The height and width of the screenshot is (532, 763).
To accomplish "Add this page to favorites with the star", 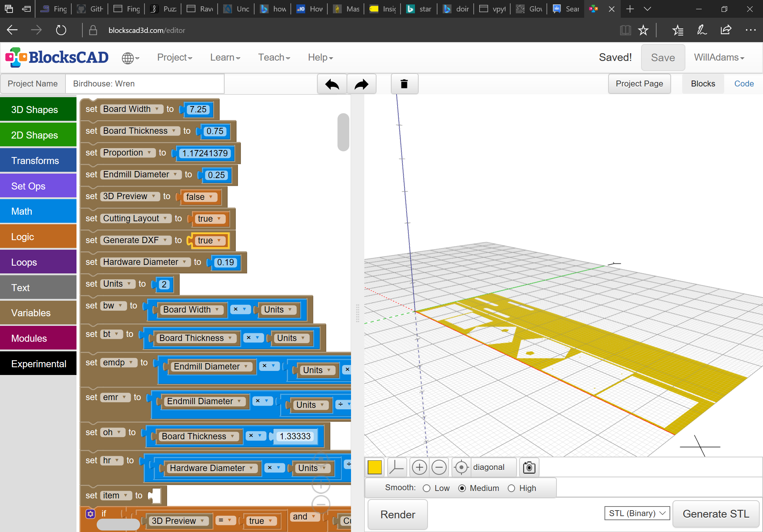I will pyautogui.click(x=643, y=30).
